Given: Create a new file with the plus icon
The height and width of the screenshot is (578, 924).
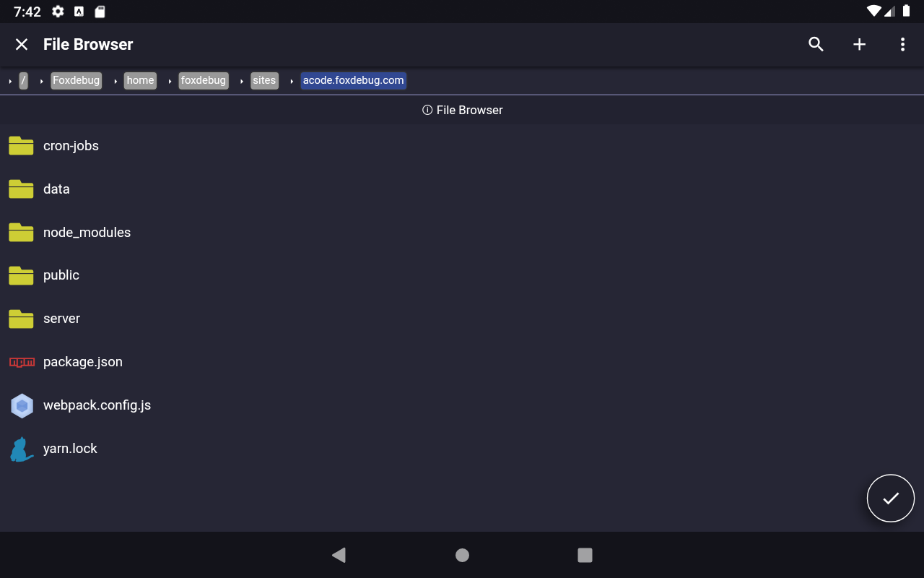Looking at the screenshot, I should 859,44.
